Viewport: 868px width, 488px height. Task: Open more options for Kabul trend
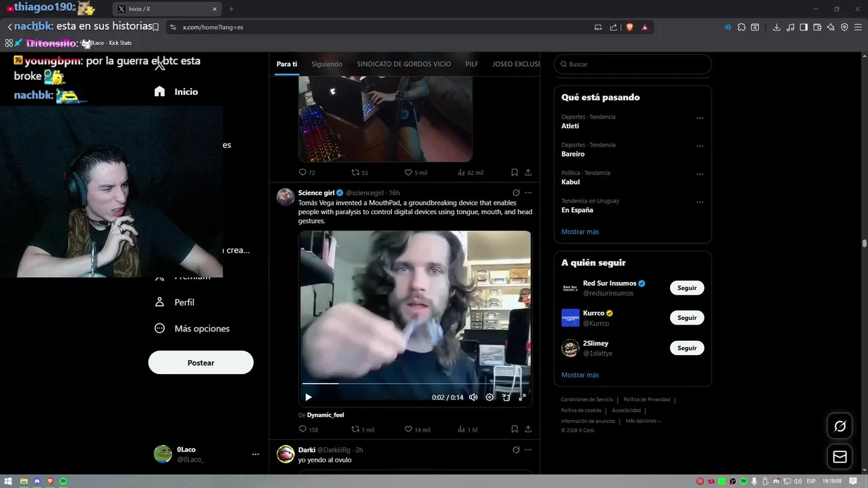coord(700,174)
